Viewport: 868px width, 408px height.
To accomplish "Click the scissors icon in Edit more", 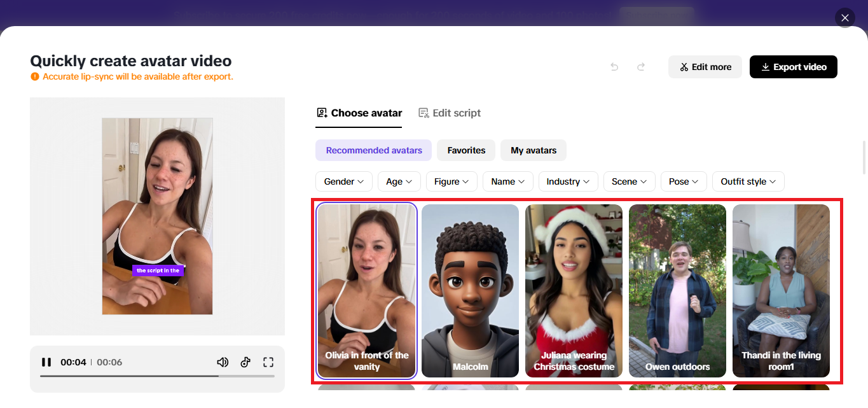I will coord(684,66).
